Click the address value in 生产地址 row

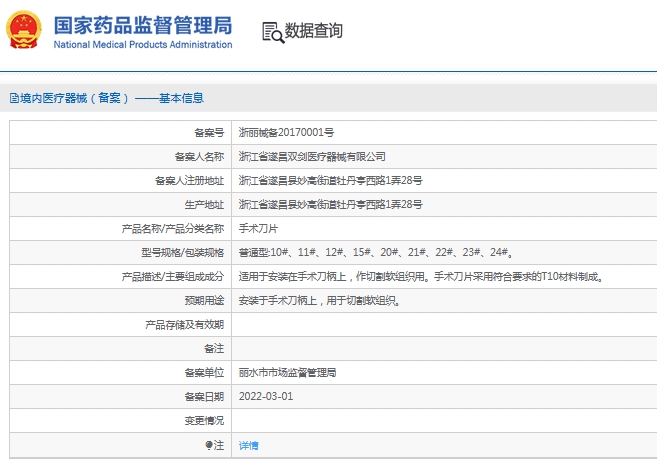(331, 204)
